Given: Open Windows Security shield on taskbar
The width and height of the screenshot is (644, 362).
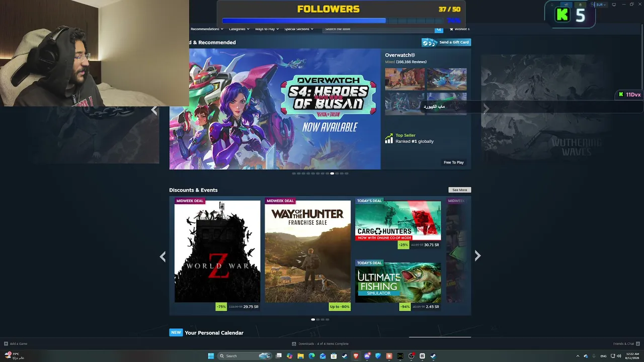Looking at the screenshot, I should [x=378, y=356].
